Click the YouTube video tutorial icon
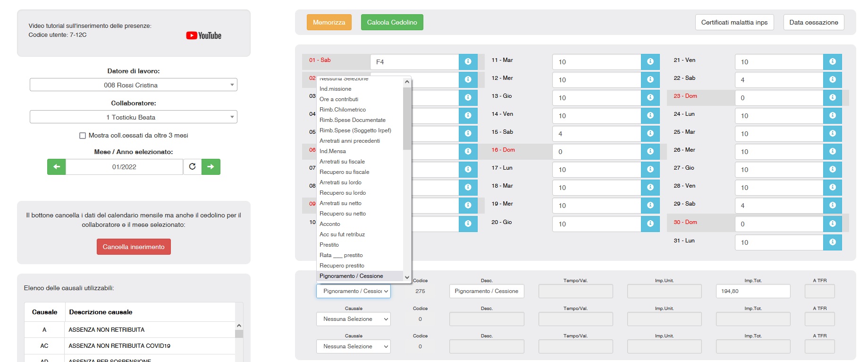The height and width of the screenshot is (362, 868). pos(203,35)
